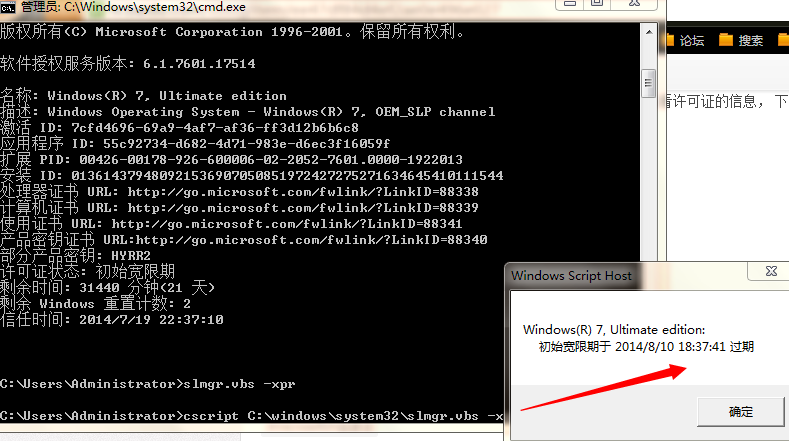Click the 剩余时间 31440 分钟 line
This screenshot has height=441, width=789.
tap(108, 288)
